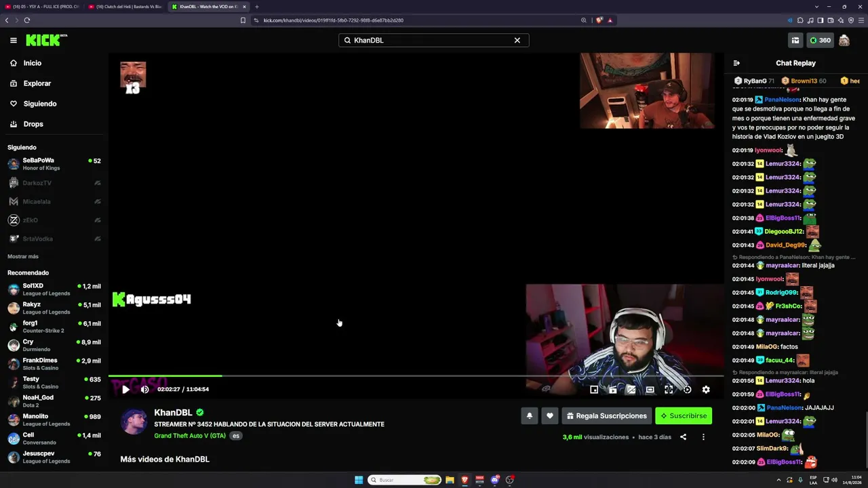The image size is (868, 488).
Task: Go to Inicio in the sidebar
Action: tap(54, 63)
